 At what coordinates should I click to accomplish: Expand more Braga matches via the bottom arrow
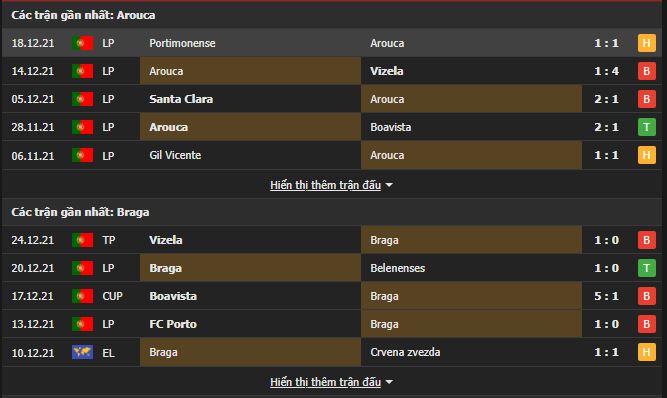(x=389, y=382)
